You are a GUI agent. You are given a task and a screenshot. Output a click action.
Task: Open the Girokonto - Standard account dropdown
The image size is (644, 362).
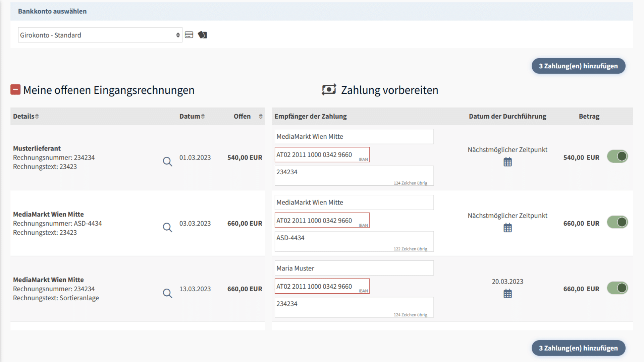click(x=100, y=35)
